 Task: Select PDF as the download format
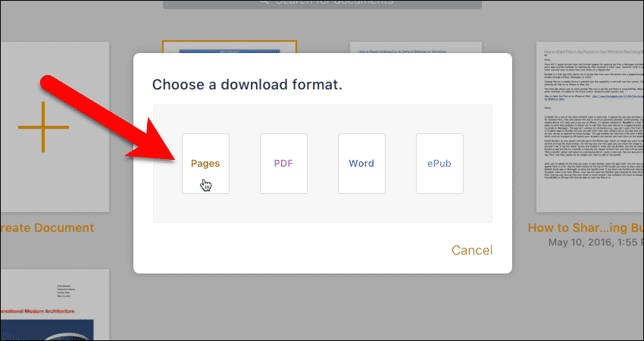(283, 163)
